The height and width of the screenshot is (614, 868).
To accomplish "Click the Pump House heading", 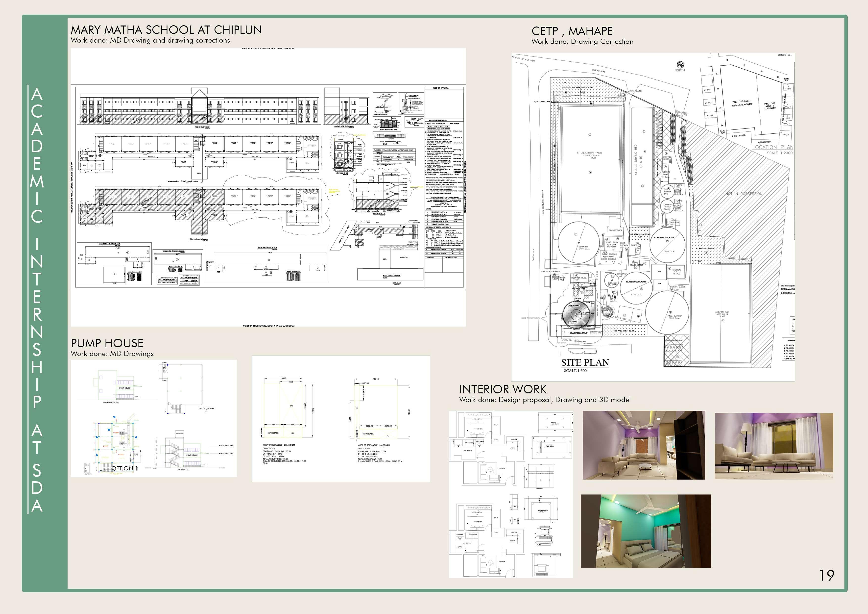I will 107,343.
